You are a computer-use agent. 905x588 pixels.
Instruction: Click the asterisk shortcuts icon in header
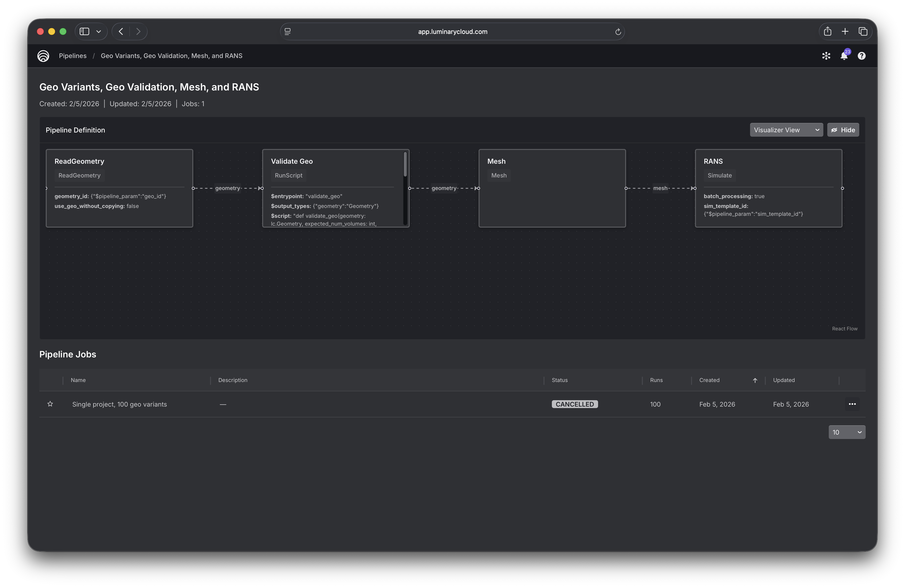[x=826, y=56]
